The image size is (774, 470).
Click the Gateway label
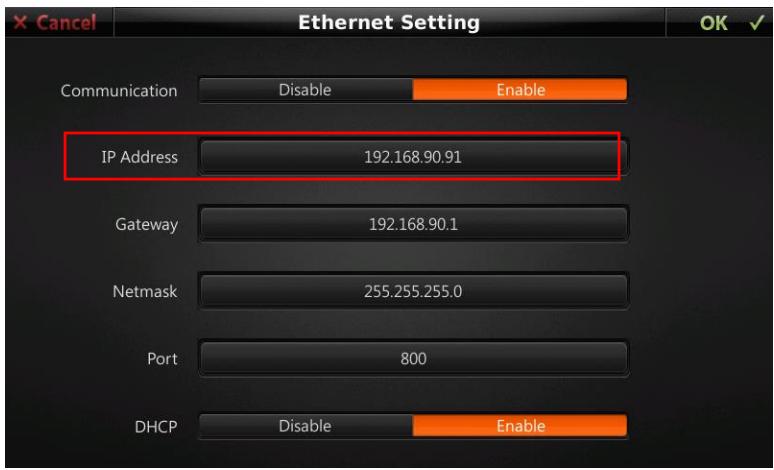pyautogui.click(x=147, y=225)
